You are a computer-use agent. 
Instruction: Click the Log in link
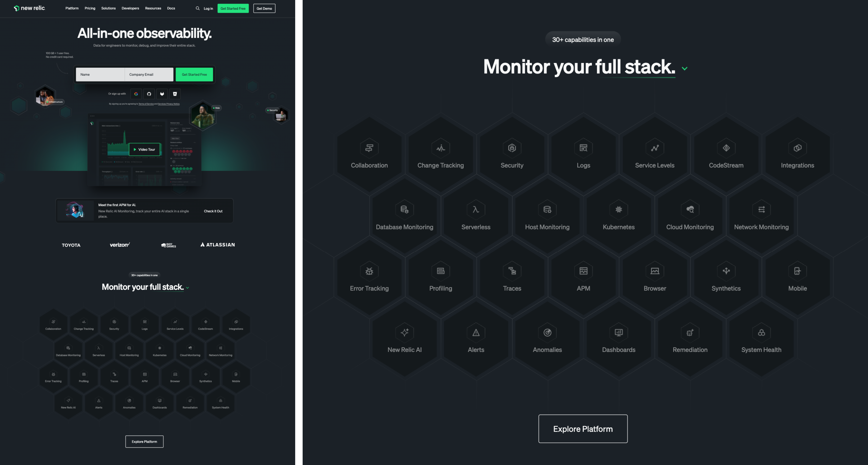point(208,9)
